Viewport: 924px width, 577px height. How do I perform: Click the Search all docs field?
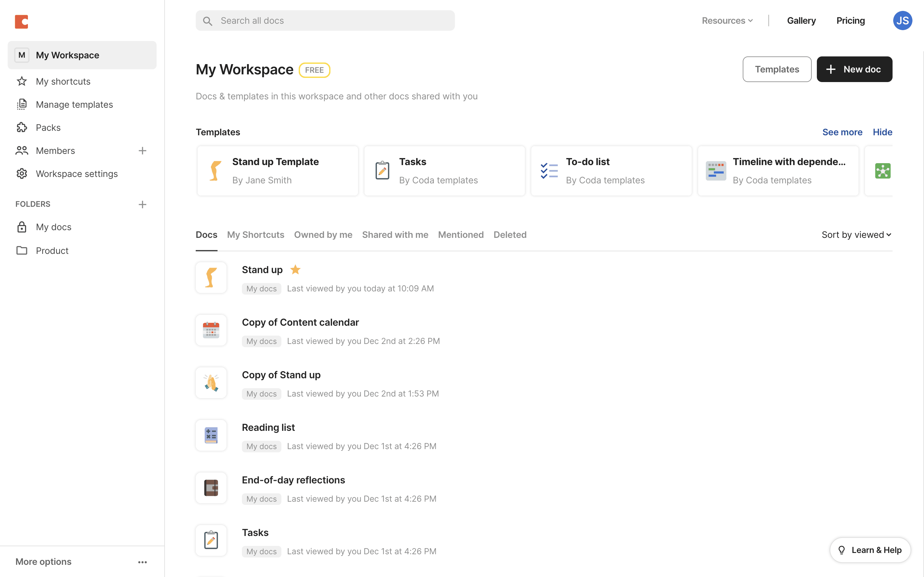(x=325, y=21)
